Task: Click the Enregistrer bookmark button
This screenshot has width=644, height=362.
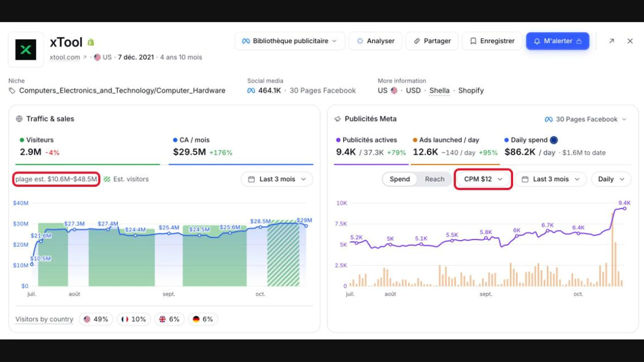Action: coord(492,41)
